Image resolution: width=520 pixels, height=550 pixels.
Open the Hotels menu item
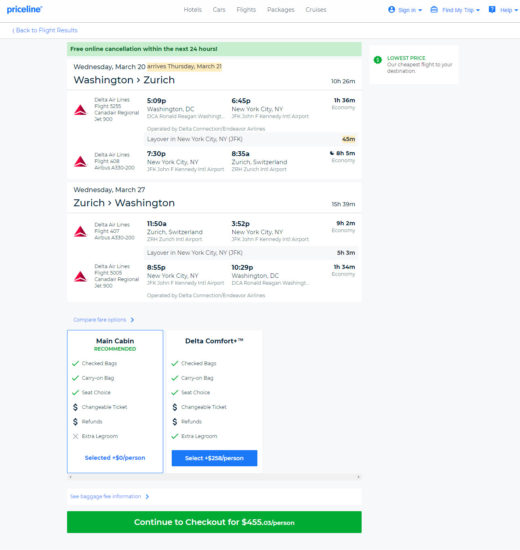(x=193, y=9)
